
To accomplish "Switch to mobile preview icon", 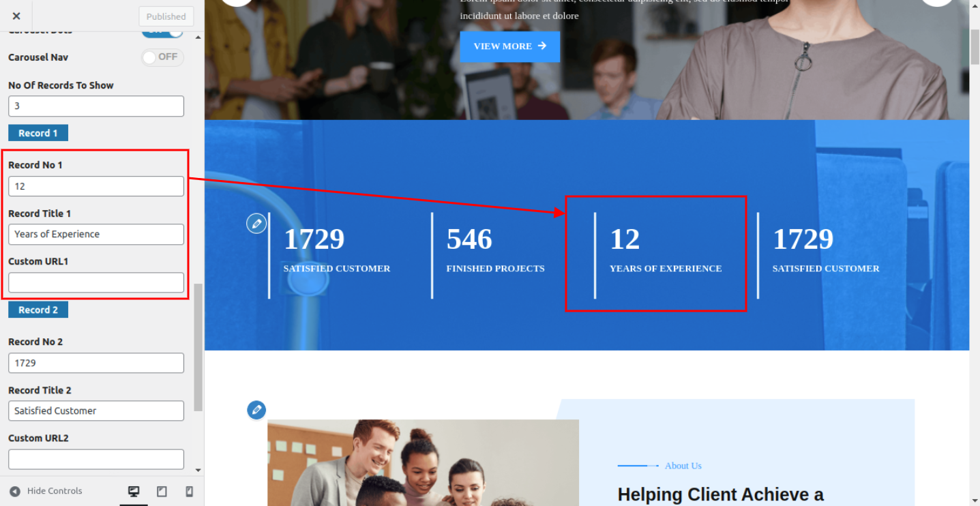I will (x=190, y=491).
